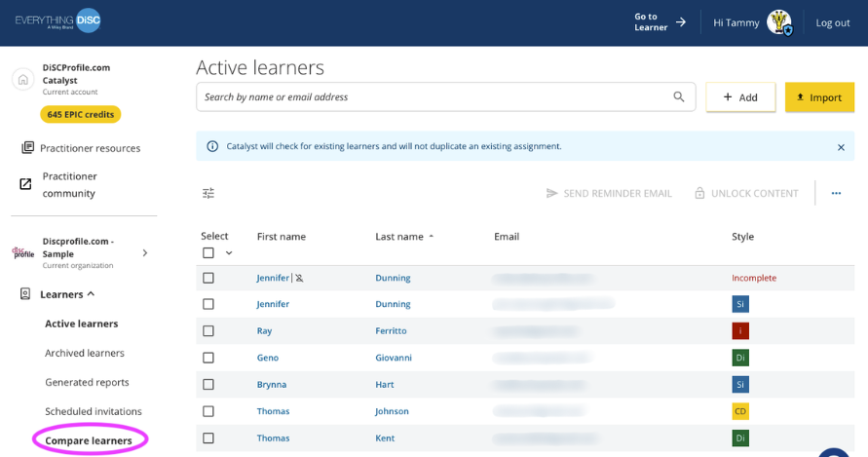Image resolution: width=868 pixels, height=457 pixels.
Task: Open the table filter settings icon
Action: click(208, 193)
